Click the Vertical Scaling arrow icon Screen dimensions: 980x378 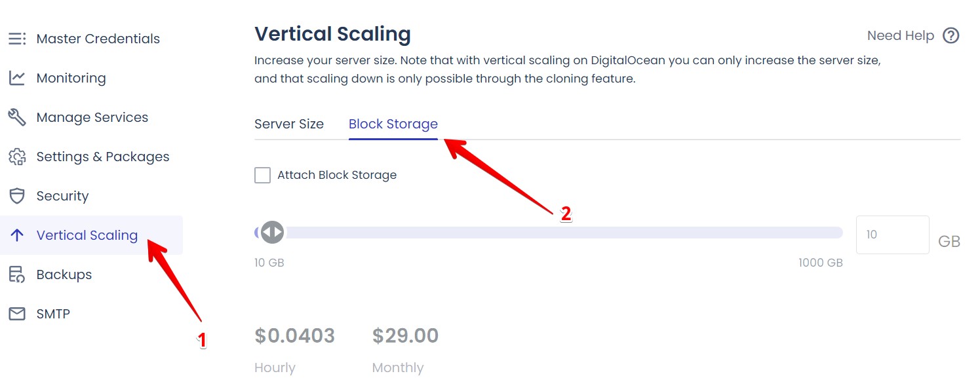click(17, 235)
